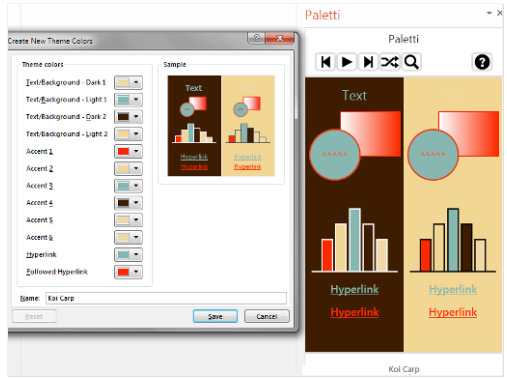This screenshot has width=507, height=378.
Task: Go to previous palette in Paletti
Action: [325, 62]
